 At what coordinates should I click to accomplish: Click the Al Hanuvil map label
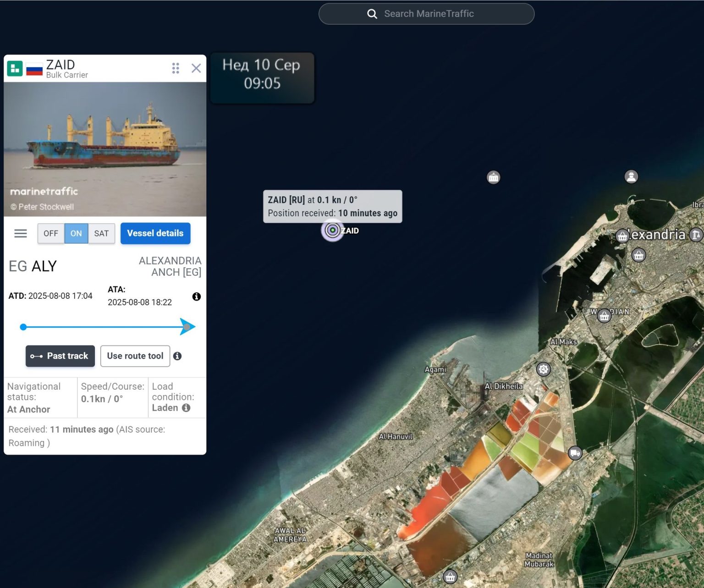pos(396,437)
